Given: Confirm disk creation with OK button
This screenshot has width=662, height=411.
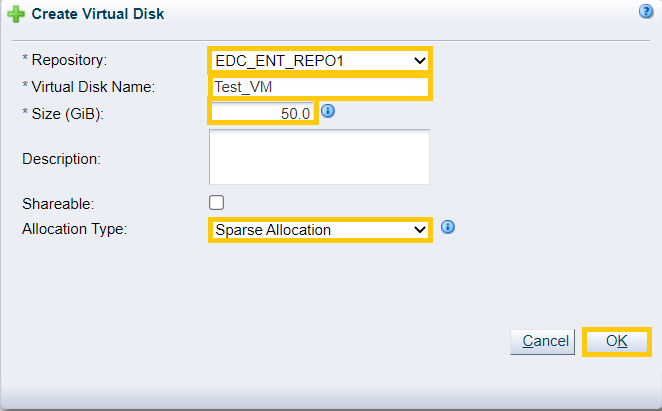Looking at the screenshot, I should click(616, 341).
